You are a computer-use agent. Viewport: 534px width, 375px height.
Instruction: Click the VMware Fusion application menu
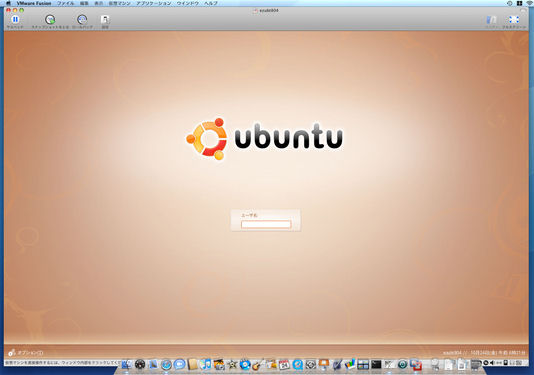click(34, 3)
